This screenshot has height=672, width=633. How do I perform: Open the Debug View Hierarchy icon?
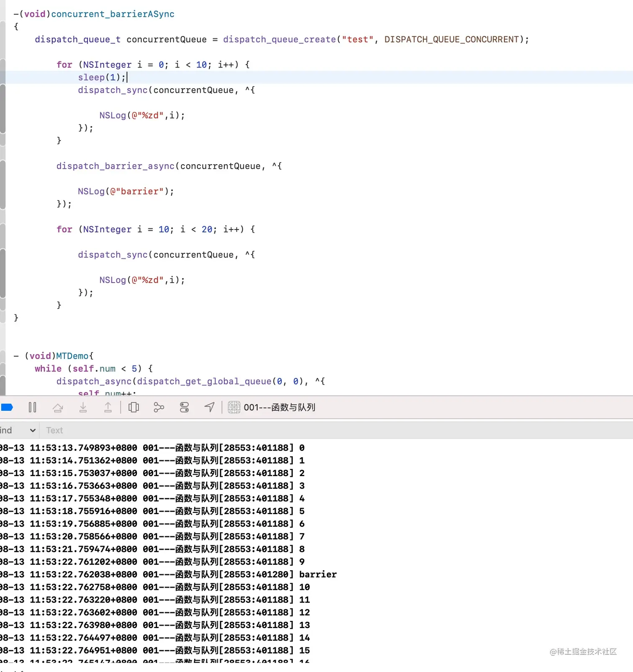[x=134, y=407]
